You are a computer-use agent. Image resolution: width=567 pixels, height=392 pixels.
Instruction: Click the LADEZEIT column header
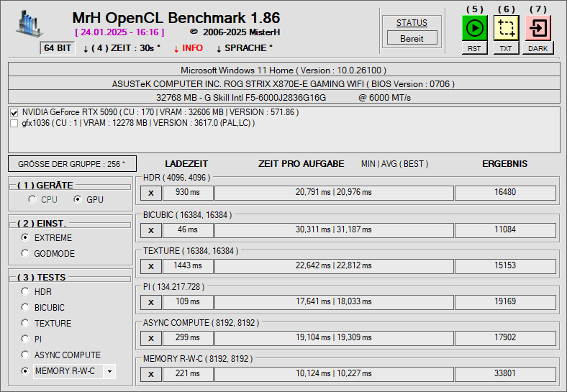pyautogui.click(x=186, y=164)
